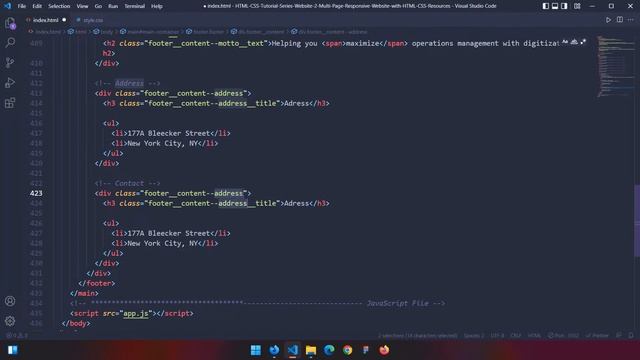640x360 pixels.
Task: Click the Prettier status bar item
Action: [x=597, y=336]
